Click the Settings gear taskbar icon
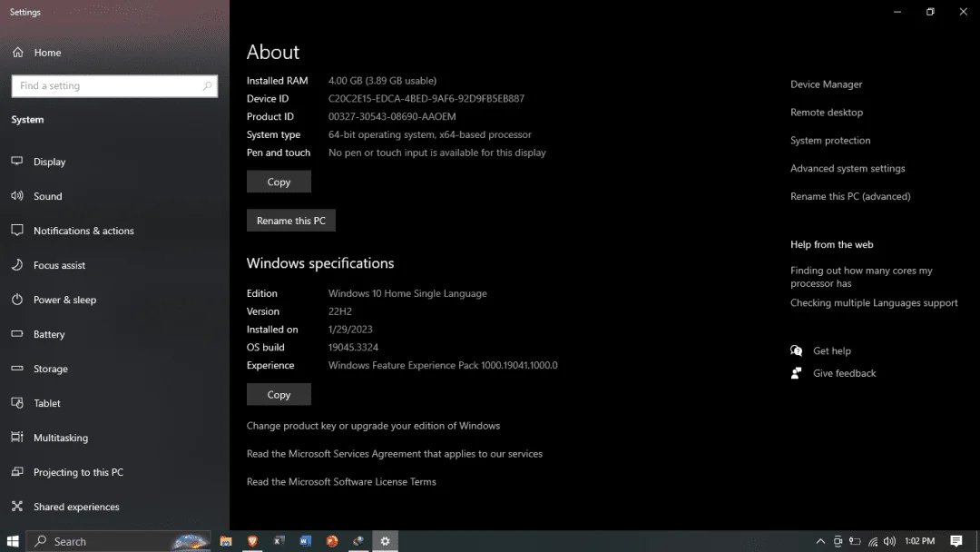Viewport: 980px width, 552px height. (385, 541)
